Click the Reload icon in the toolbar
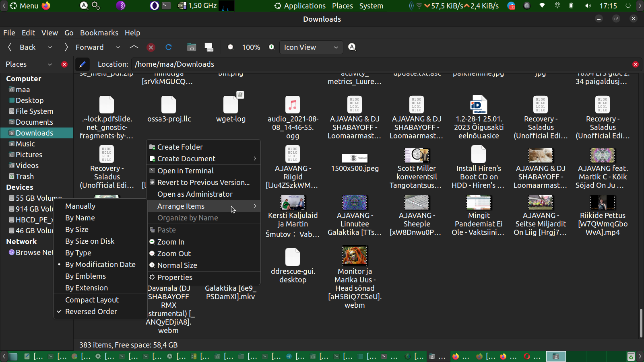Image resolution: width=644 pixels, height=362 pixels. pos(169,47)
